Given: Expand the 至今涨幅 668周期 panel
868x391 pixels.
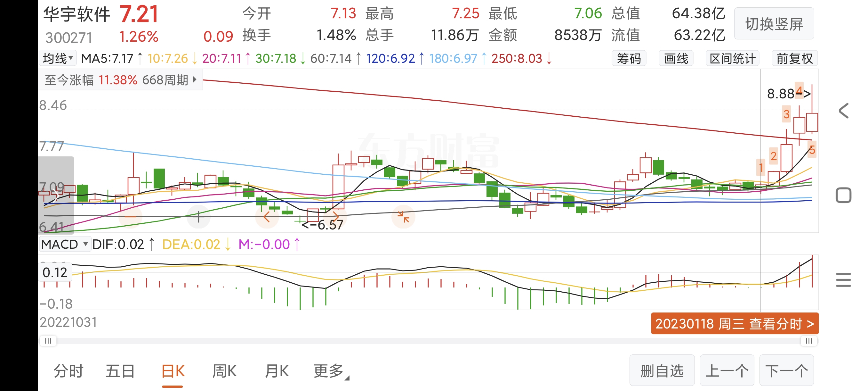Looking at the screenshot, I should [120, 80].
